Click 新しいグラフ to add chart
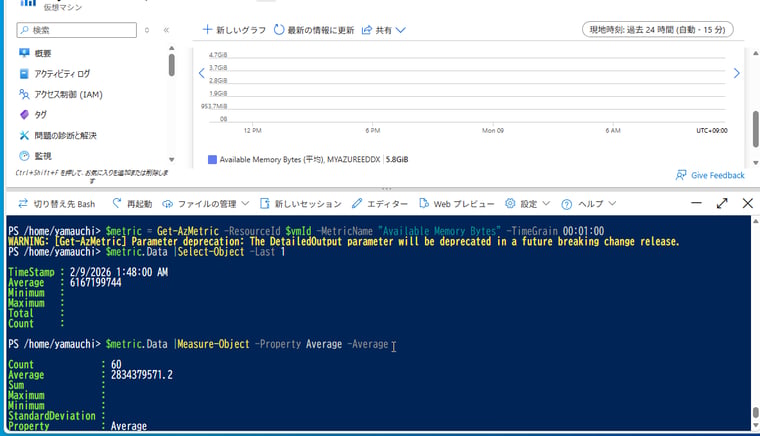 tap(234, 30)
